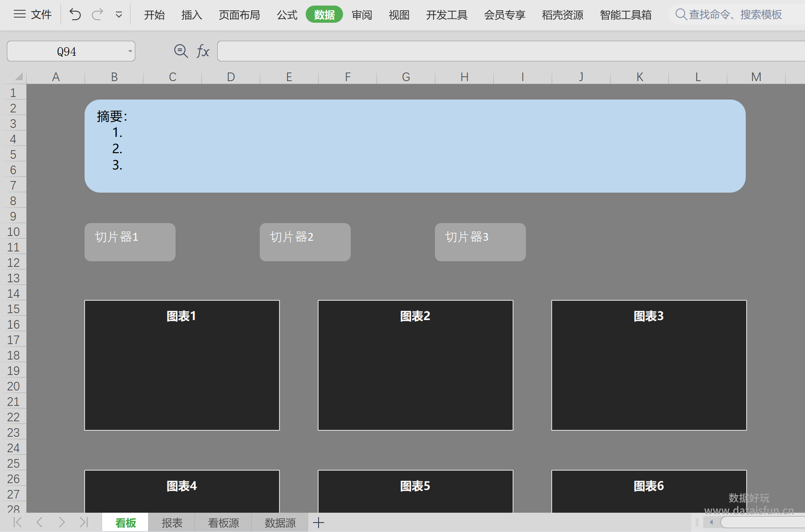Select column H header

465,77
